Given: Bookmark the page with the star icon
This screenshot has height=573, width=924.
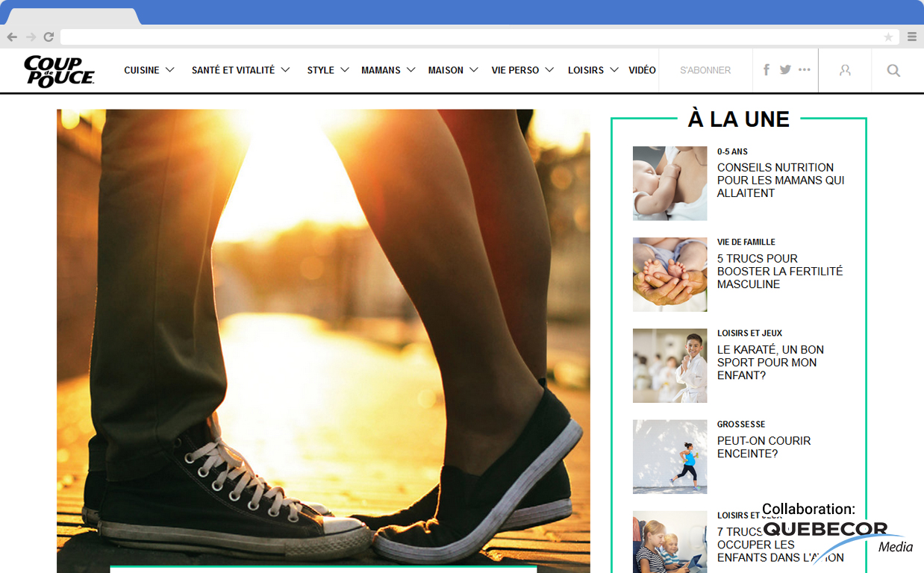Looking at the screenshot, I should point(887,36).
